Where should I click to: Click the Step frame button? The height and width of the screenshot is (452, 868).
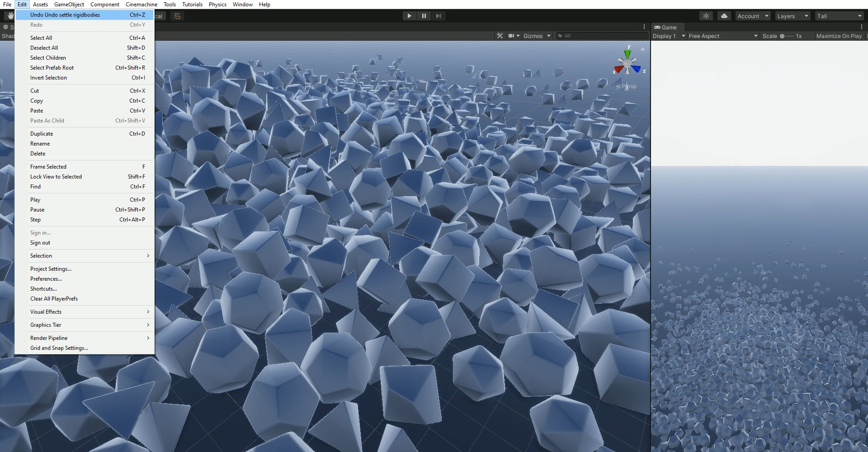438,16
